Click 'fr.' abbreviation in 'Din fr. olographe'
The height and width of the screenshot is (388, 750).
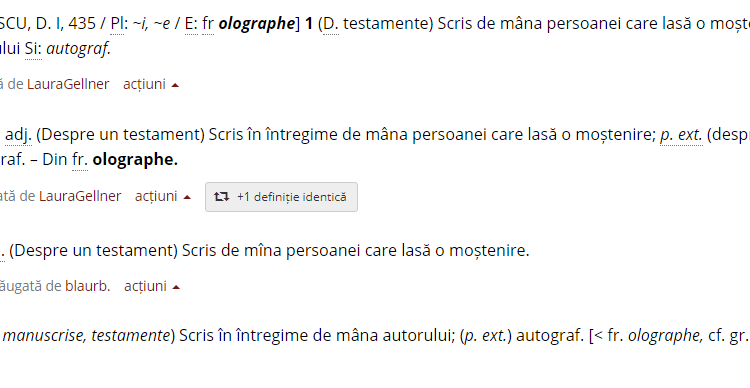(x=80, y=159)
